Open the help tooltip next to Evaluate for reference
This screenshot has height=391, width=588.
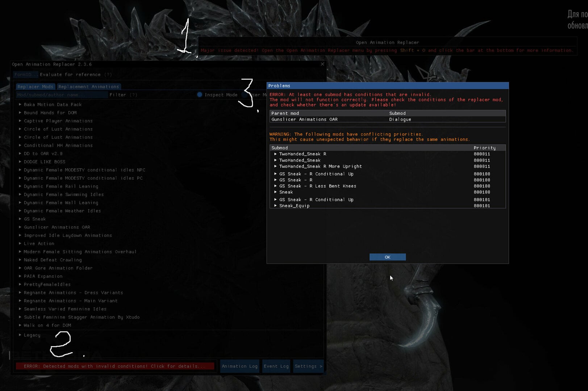[x=108, y=75]
